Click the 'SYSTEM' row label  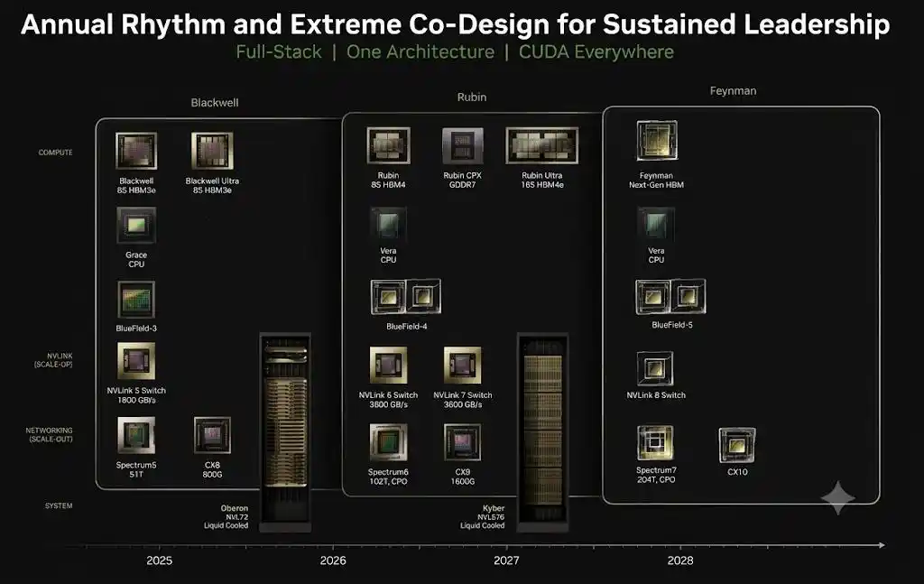tap(59, 505)
